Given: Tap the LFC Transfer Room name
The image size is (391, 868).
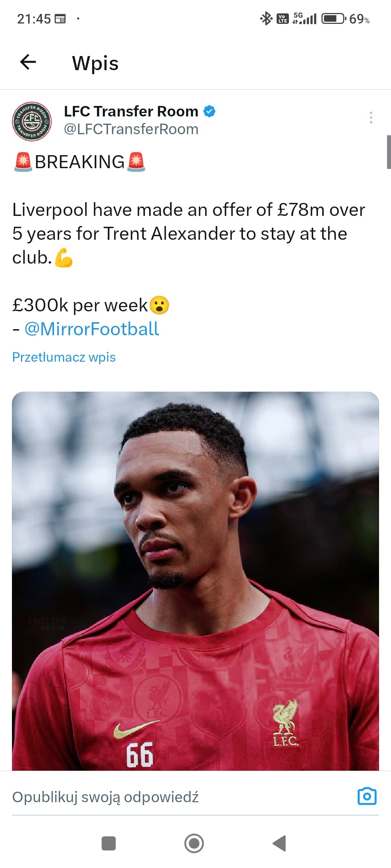Looking at the screenshot, I should coord(131,111).
